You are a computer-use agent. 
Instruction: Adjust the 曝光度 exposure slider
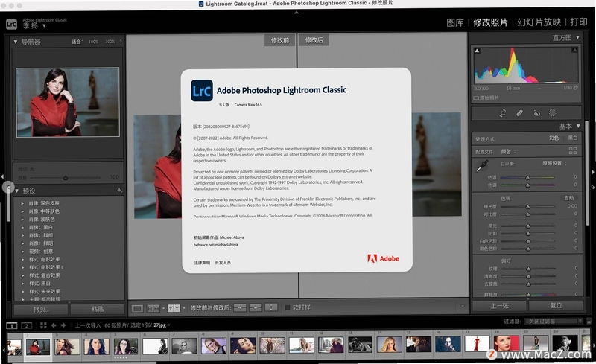527,207
